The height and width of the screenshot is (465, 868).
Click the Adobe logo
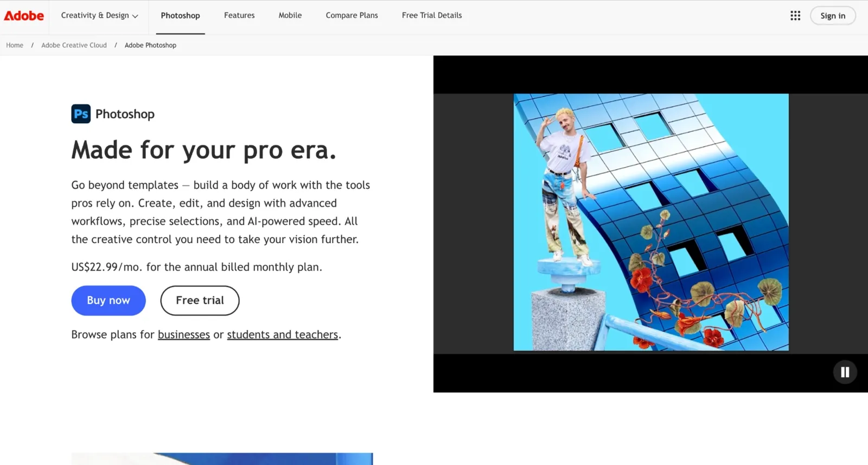pos(24,16)
